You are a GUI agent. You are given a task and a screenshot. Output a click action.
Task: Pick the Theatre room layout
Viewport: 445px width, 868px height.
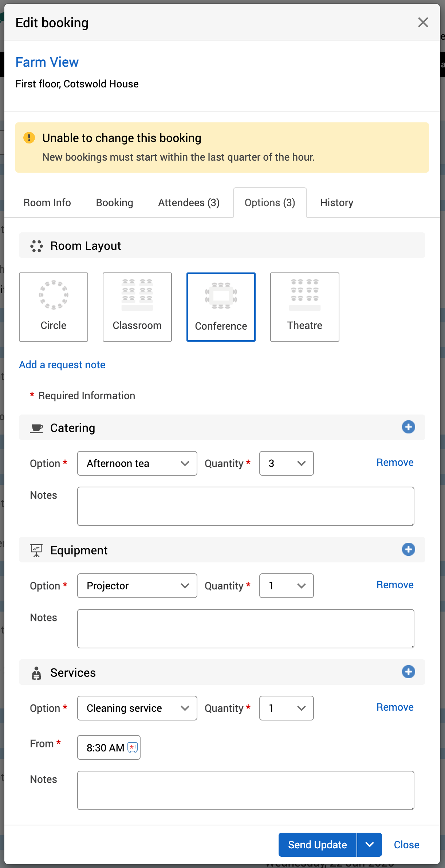pos(305,307)
